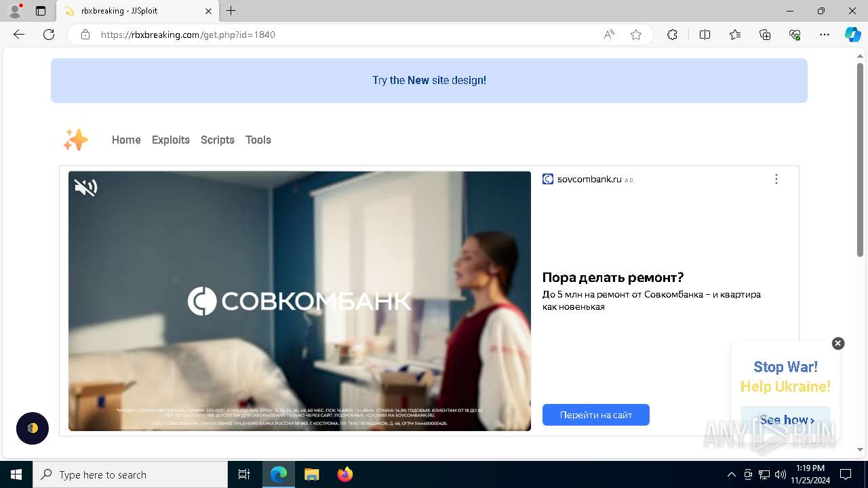Open a new tab with plus
The image size is (868, 488).
[x=231, y=11]
